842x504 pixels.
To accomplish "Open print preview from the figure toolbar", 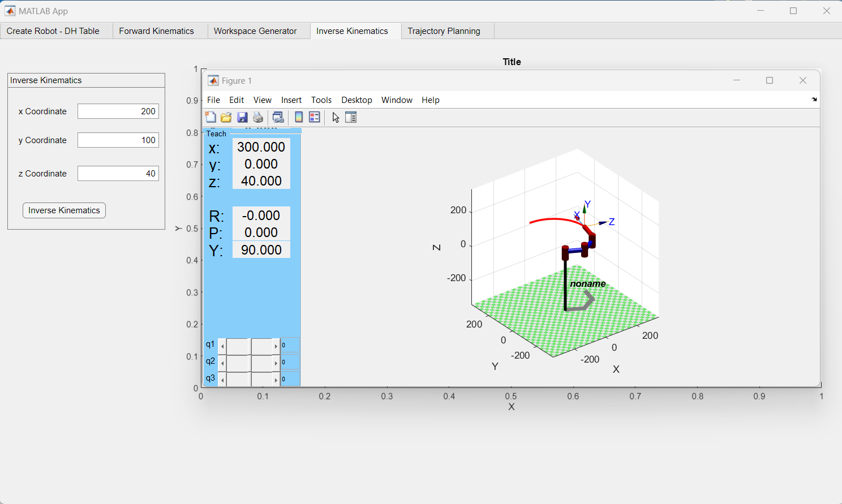I will pos(258,117).
